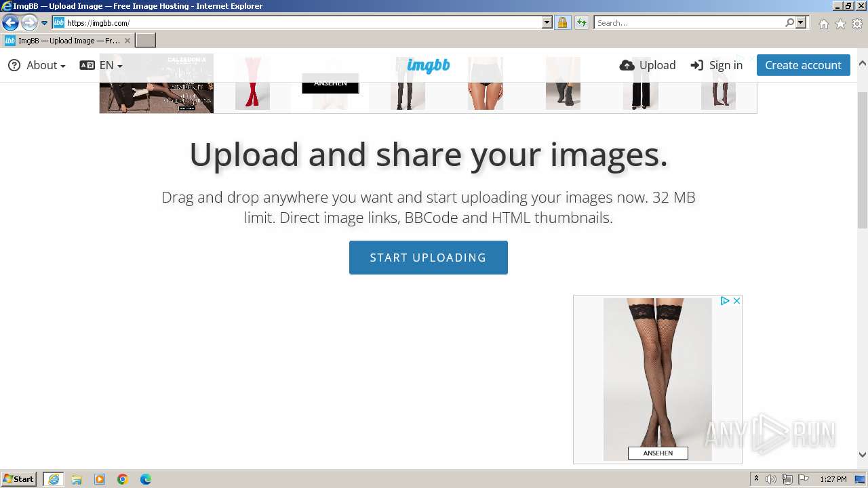The image size is (868, 488).
Task: Click the Upload cloud icon
Action: pos(627,65)
